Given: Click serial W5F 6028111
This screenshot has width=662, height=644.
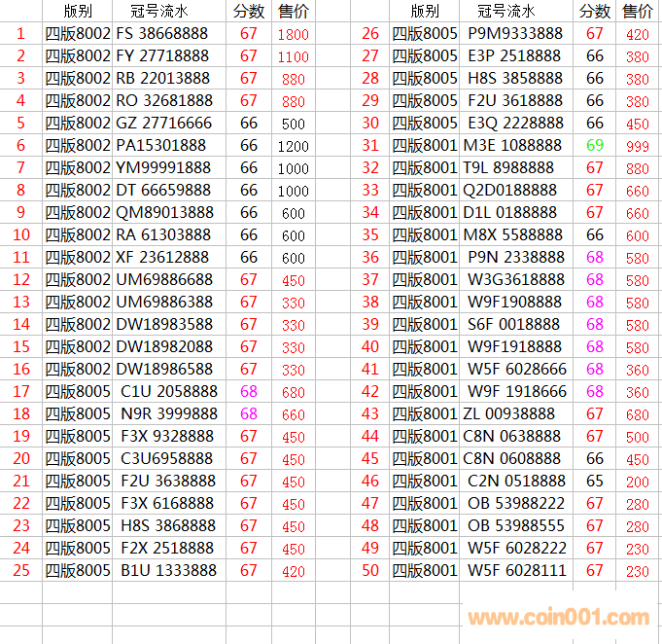Looking at the screenshot, I should [515, 571].
